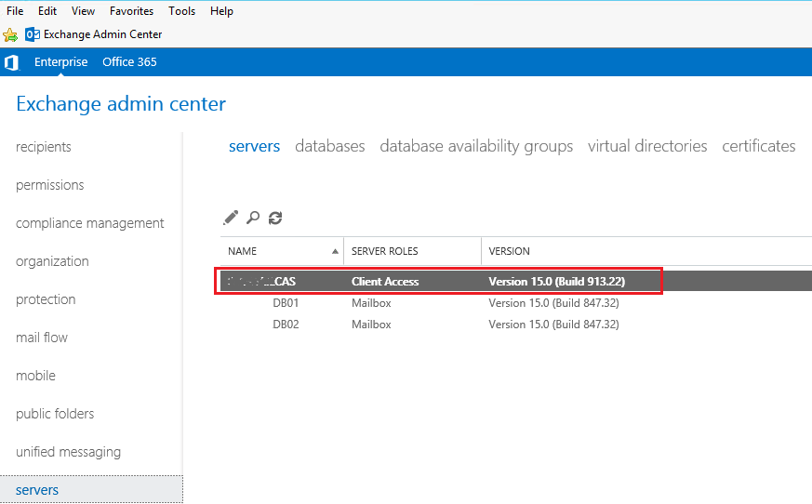Open public folders
Image resolution: width=812 pixels, height=504 pixels.
(55, 414)
